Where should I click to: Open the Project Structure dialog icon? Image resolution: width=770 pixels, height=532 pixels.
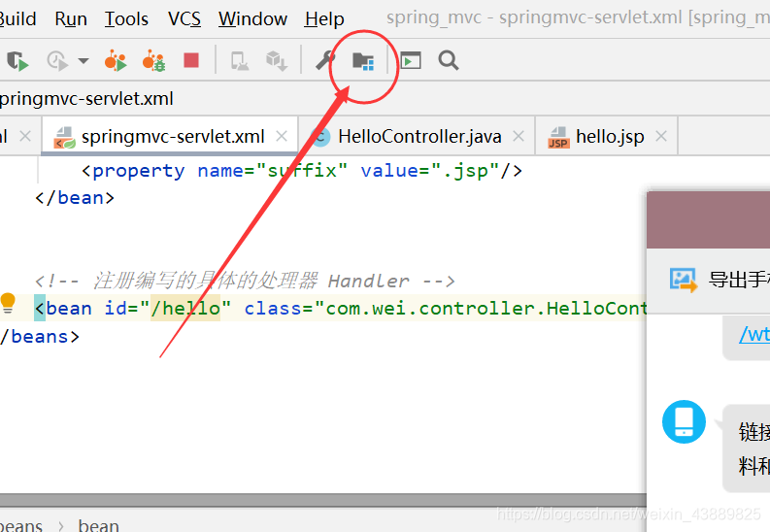363,61
